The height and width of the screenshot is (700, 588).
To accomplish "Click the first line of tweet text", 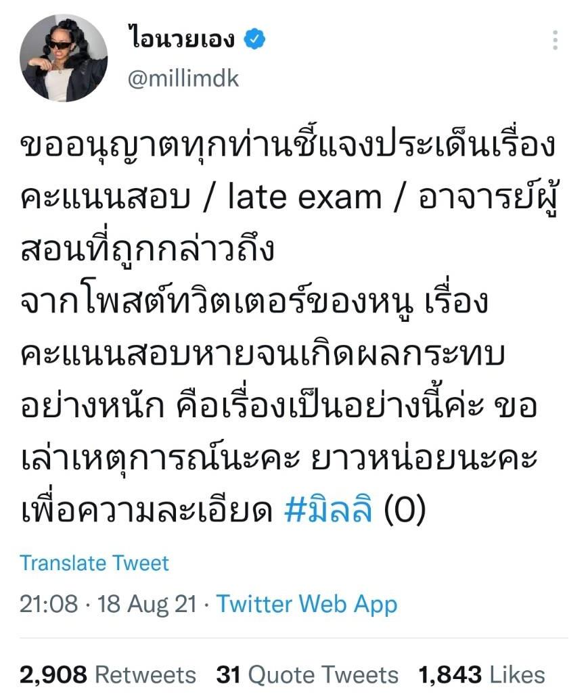I will [x=288, y=147].
